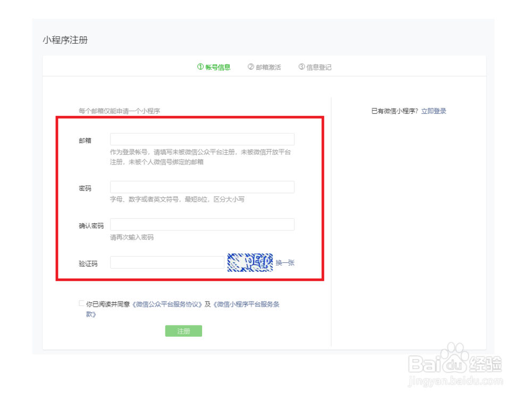Screen dimensions: 532x399
Task: Switch to the 帐号信息 step tab
Action: tap(214, 66)
